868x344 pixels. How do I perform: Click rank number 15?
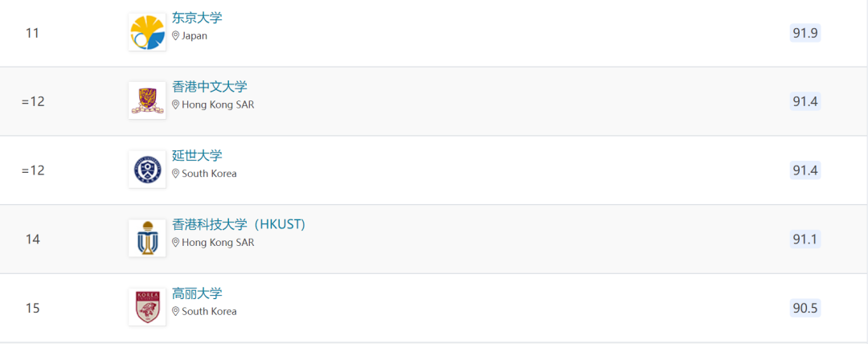[33, 308]
